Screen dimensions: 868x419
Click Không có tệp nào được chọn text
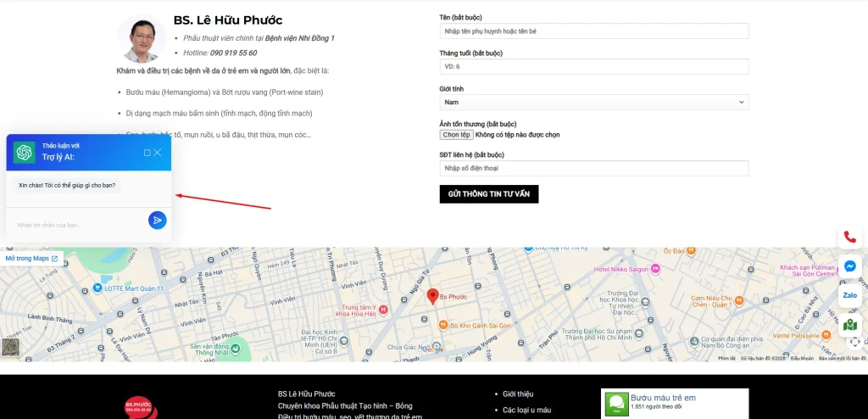pyautogui.click(x=518, y=135)
